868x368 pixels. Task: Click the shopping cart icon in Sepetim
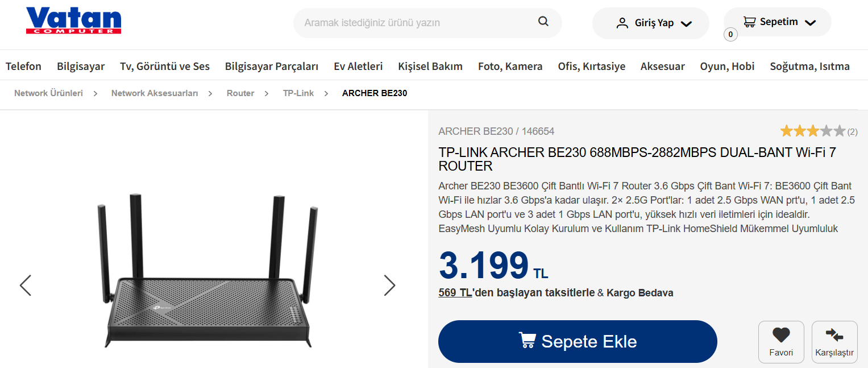(x=750, y=22)
